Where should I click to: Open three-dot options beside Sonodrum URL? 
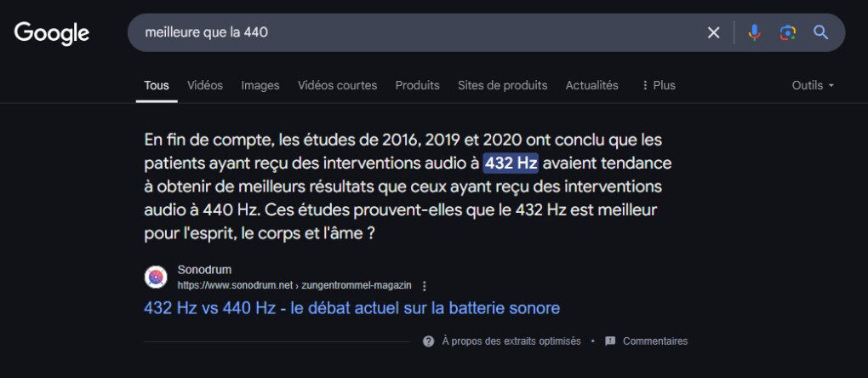click(425, 286)
